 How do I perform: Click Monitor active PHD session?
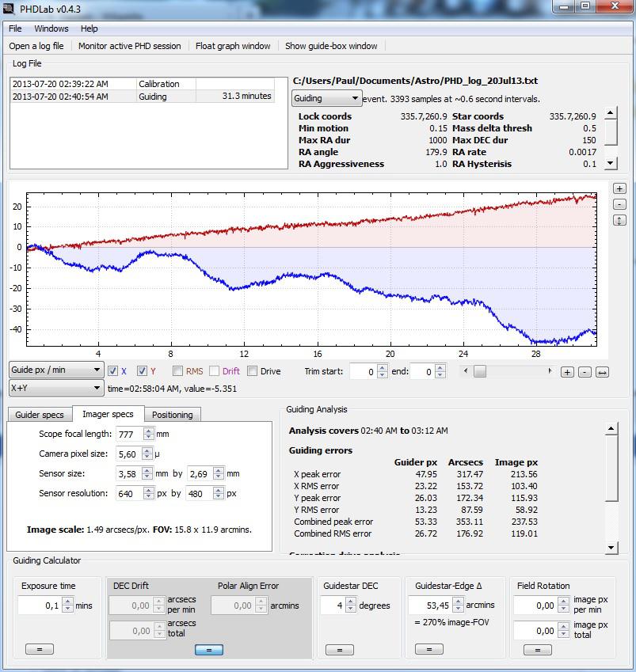[130, 46]
